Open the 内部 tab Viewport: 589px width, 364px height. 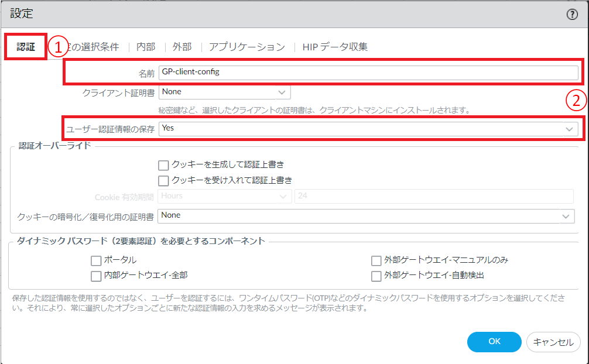pos(146,47)
